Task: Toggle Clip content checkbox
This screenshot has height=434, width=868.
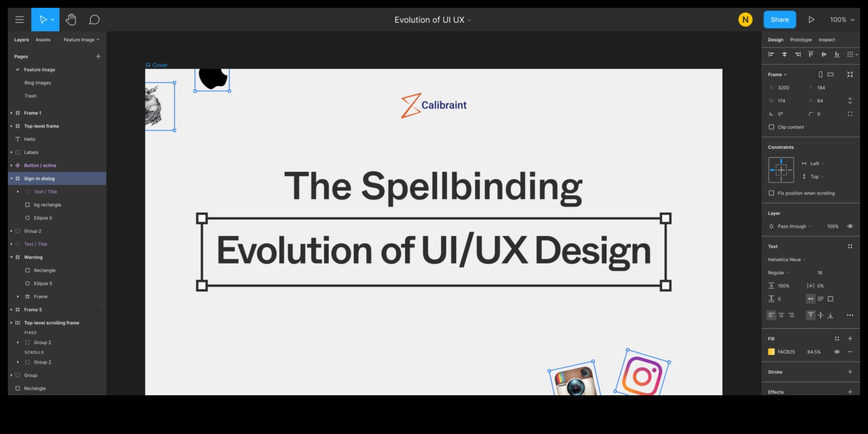Action: (x=772, y=127)
